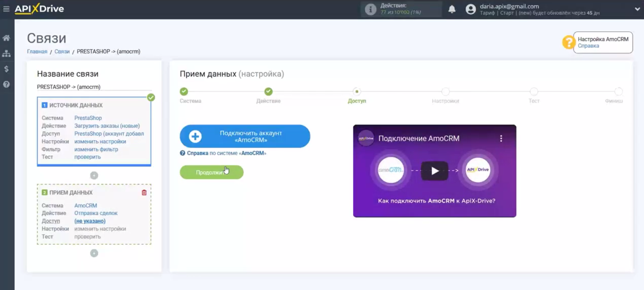
Task: Go to Тест step marker
Action: 534,91
